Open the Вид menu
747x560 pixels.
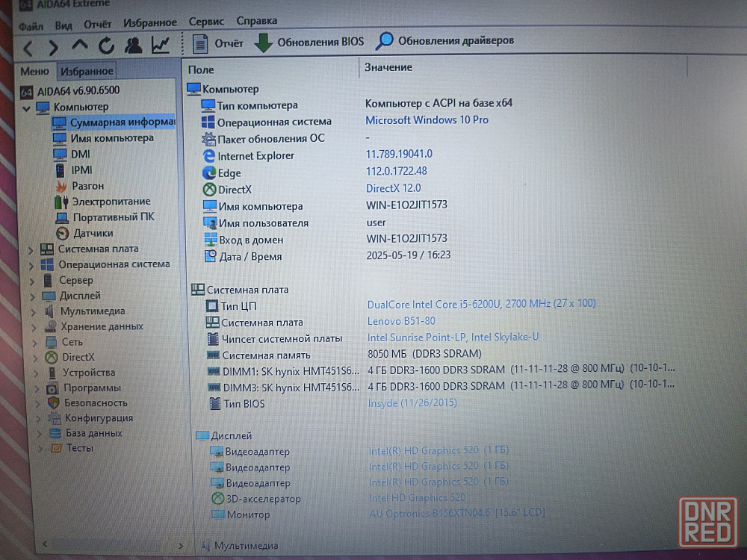point(63,25)
